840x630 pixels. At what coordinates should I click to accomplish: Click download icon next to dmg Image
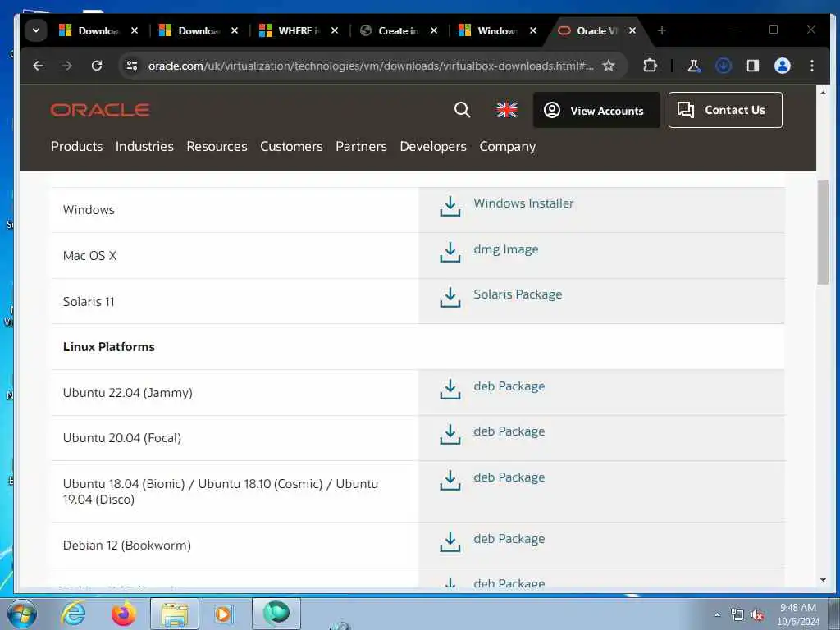click(x=450, y=252)
